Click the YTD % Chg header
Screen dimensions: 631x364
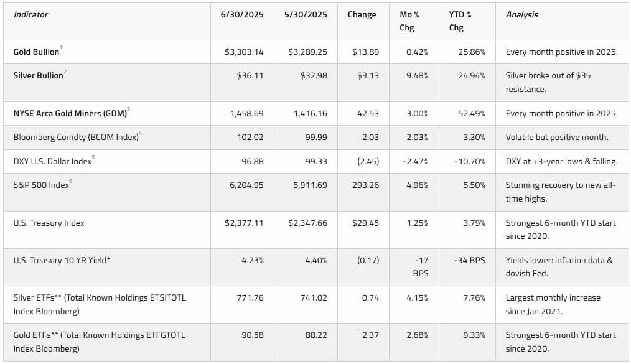click(460, 21)
